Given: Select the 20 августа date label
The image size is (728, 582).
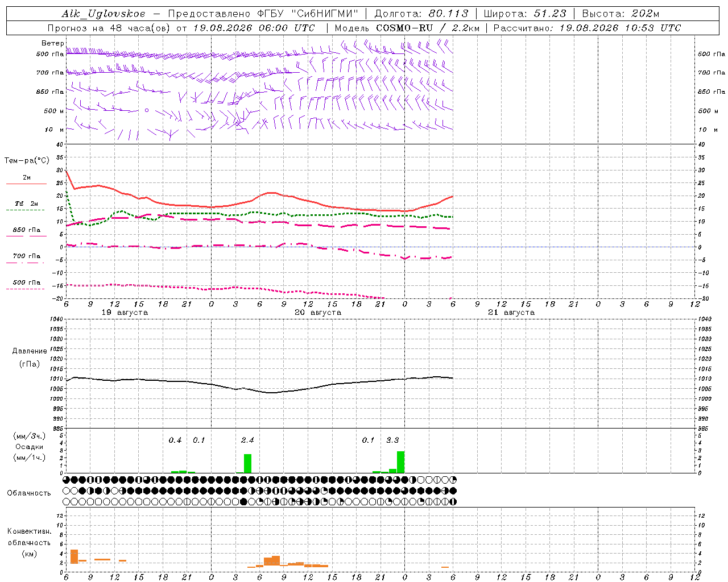Looking at the screenshot, I should 318,313.
